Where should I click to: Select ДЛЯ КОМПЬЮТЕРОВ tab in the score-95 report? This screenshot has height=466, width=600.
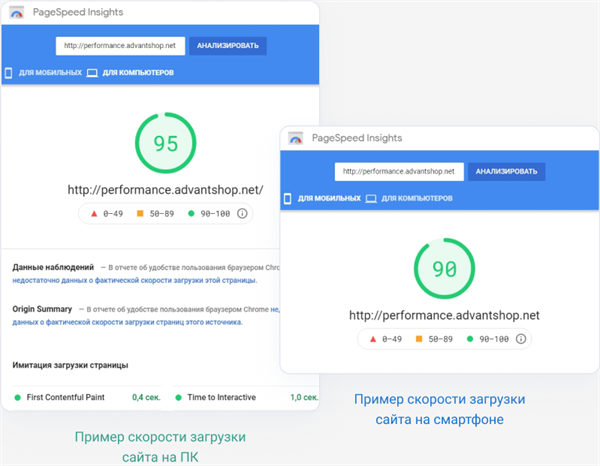[x=138, y=73]
